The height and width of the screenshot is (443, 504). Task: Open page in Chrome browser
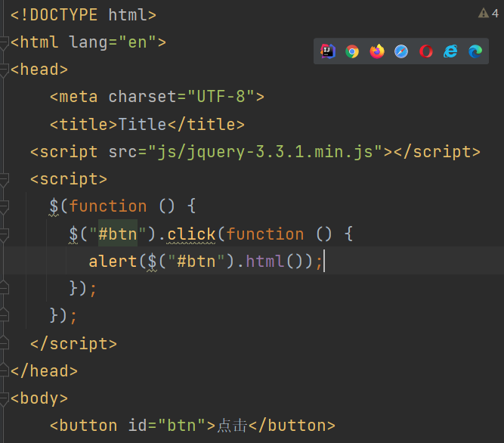coord(352,51)
